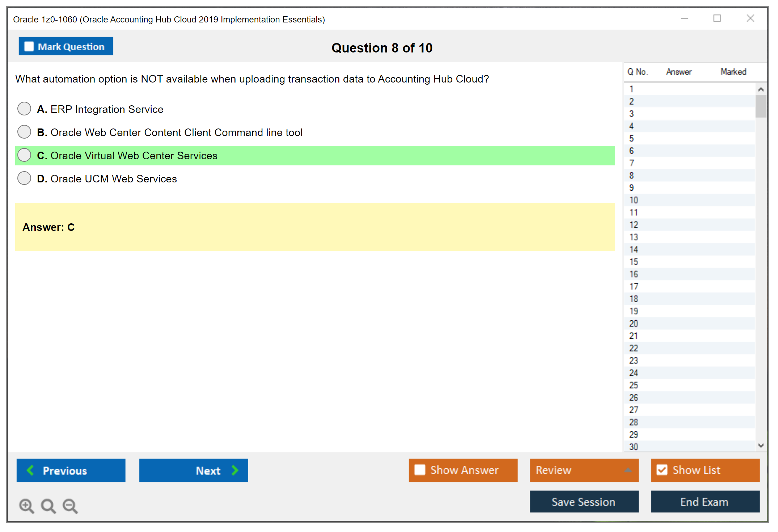Toggle the Show Answer checkbox
The image size is (778, 532).
420,470
